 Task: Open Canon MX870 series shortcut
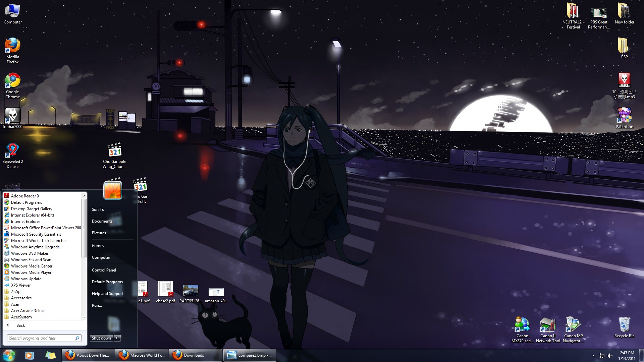[x=522, y=330]
